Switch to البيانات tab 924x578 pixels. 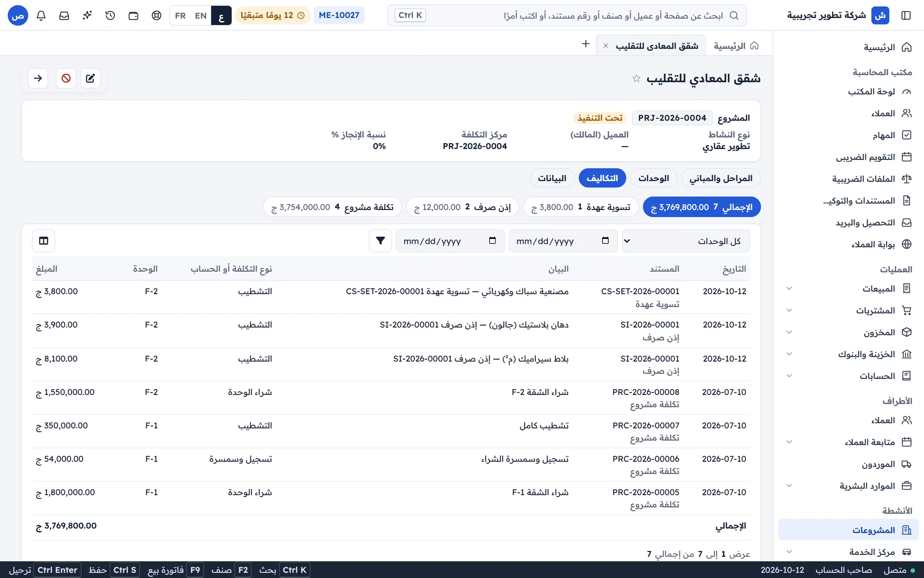552,178
